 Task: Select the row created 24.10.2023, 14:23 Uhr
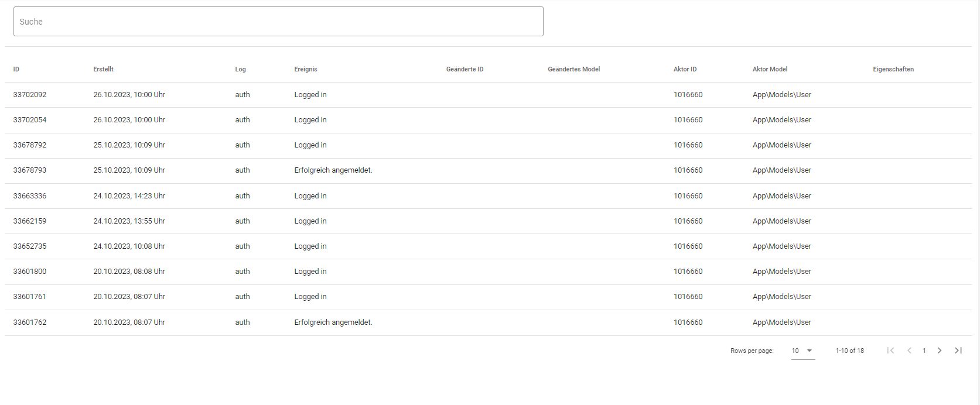(x=129, y=196)
